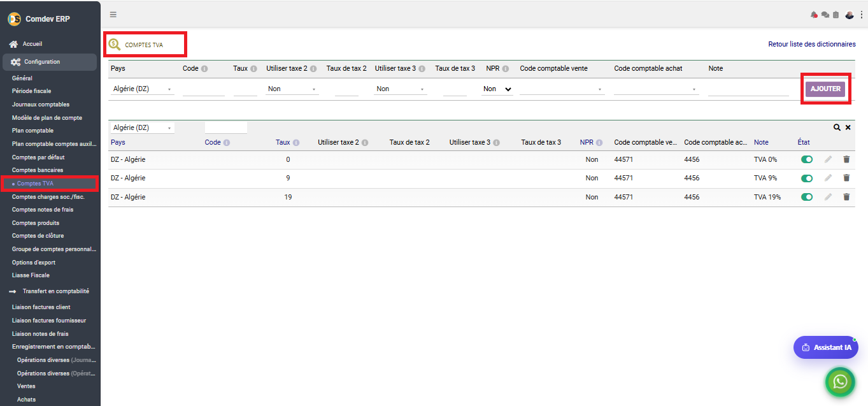868x406 pixels.
Task: Edit the TVA 0% row with pencil
Action: click(828, 159)
